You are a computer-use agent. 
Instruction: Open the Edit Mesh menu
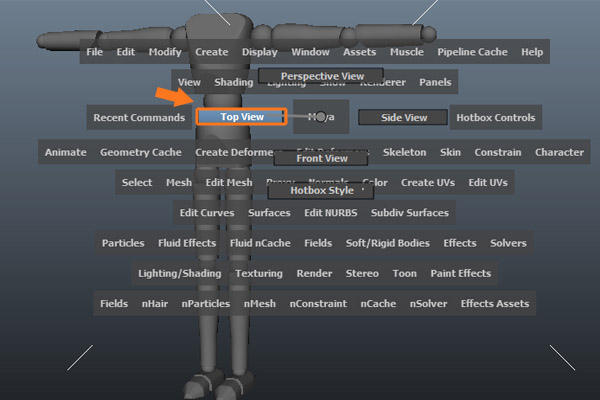[x=229, y=182]
